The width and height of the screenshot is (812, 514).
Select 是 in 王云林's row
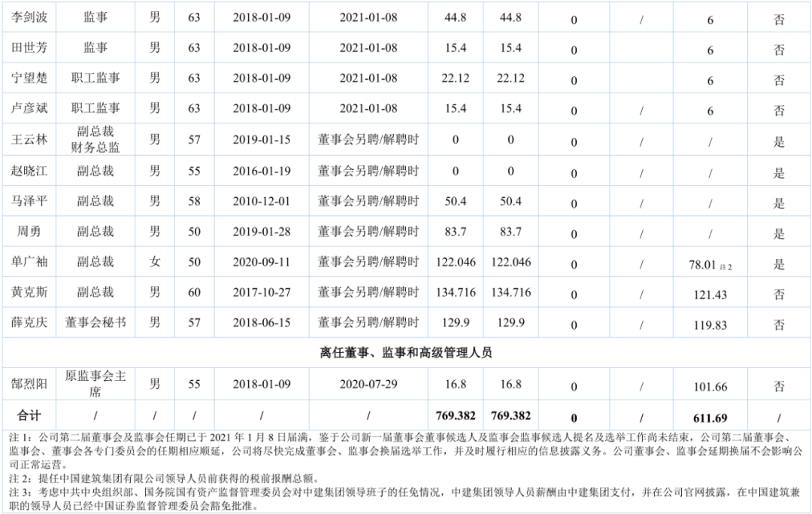click(x=780, y=141)
